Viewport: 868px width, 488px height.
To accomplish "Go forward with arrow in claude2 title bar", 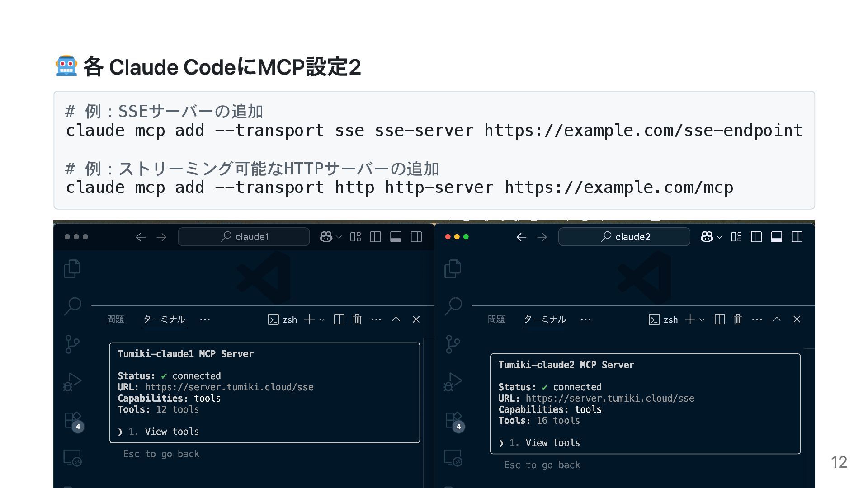I will tap(542, 237).
